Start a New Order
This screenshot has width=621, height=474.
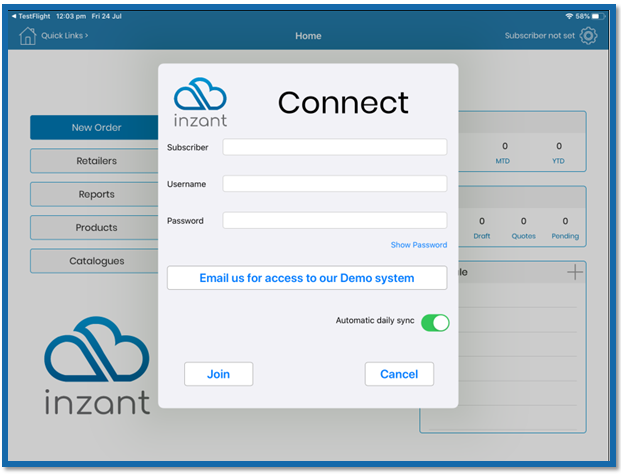pos(94,128)
